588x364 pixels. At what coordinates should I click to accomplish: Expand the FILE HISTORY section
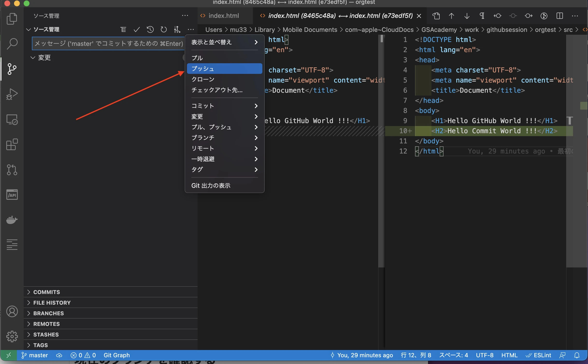(111, 303)
